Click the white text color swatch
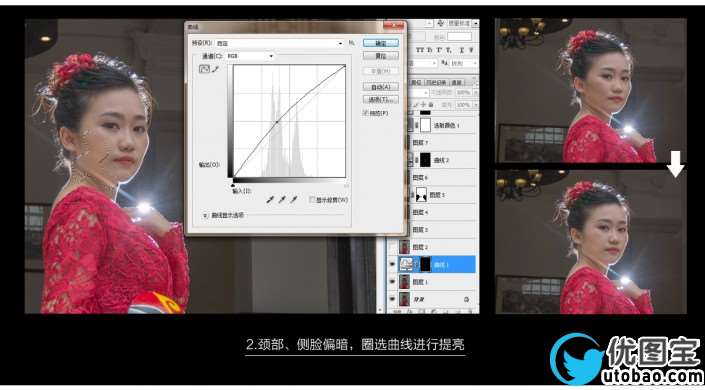Viewport: 705px width, 390px height. coord(460,36)
